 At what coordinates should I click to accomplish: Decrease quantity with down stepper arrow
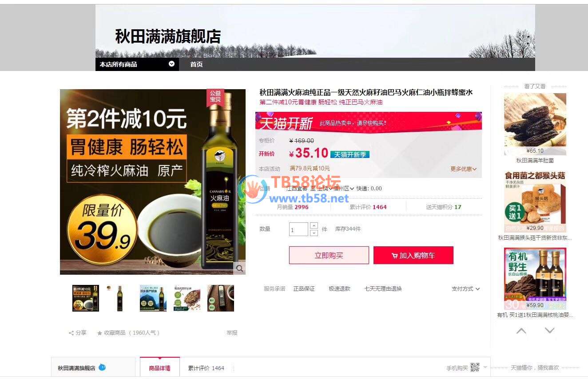coord(314,233)
